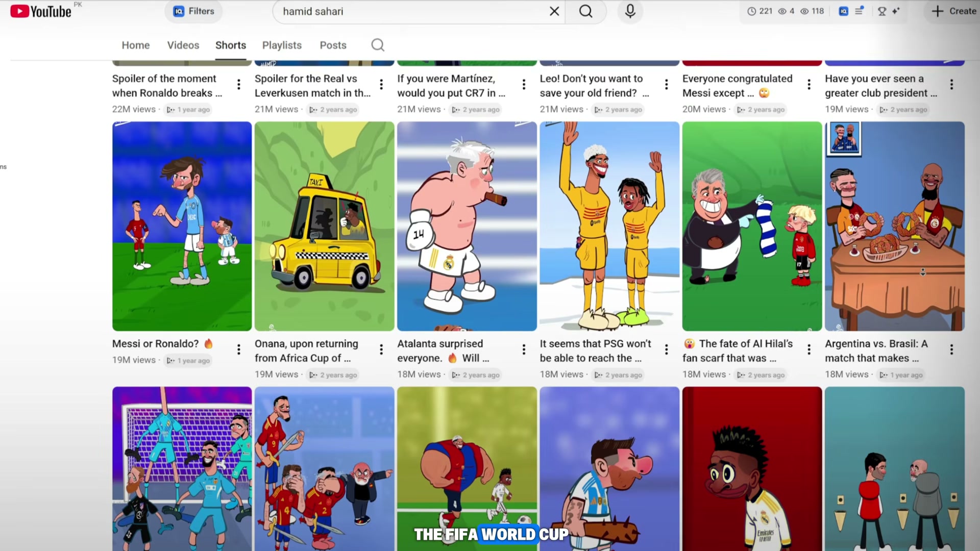Viewport: 980px width, 551px height.
Task: Switch to the Videos tab
Action: tap(183, 45)
